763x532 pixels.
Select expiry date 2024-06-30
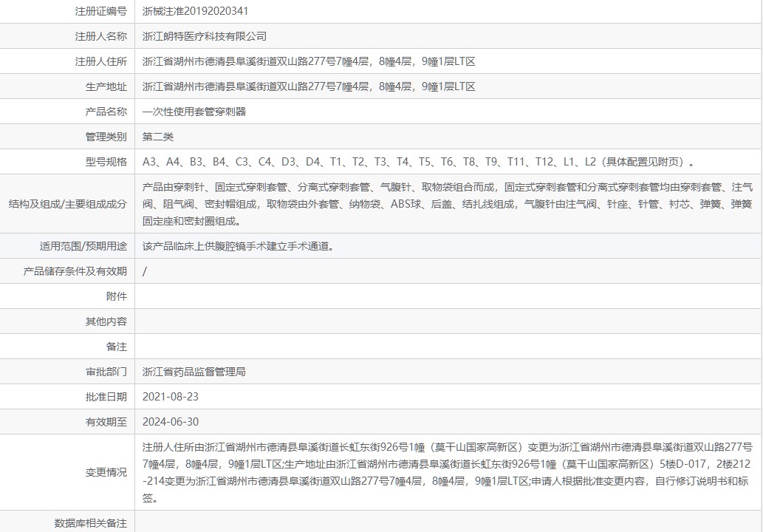[x=171, y=422]
